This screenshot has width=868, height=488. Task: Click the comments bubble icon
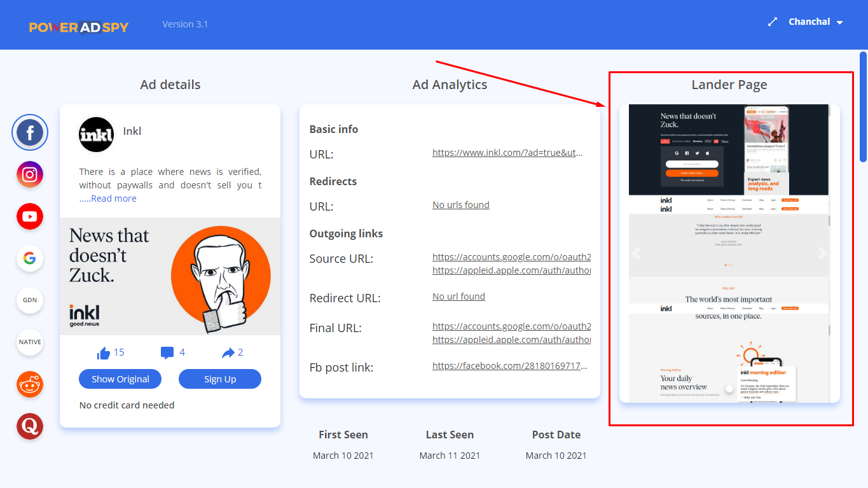[x=167, y=353]
